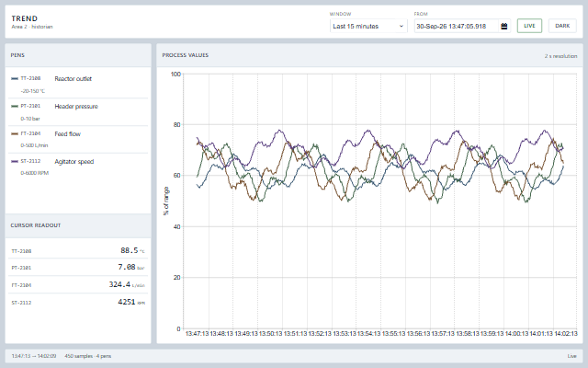Click the ST-2112 readout value 4251
Screen dimensions: 588x368
127,302
